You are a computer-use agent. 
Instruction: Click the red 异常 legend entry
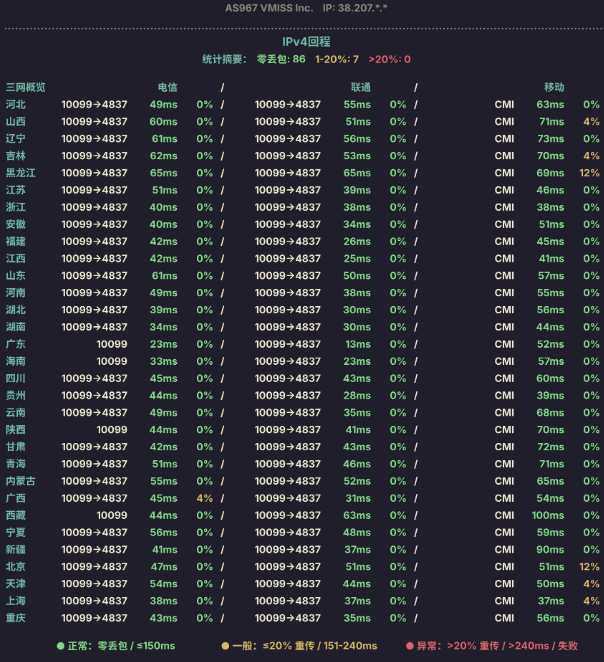[x=492, y=646]
